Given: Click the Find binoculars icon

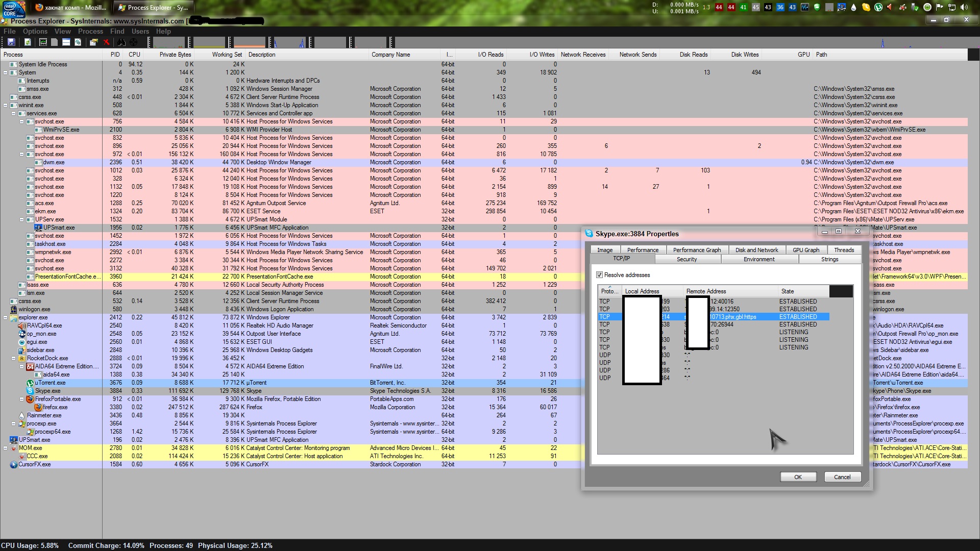Looking at the screenshot, I should pos(121,42).
